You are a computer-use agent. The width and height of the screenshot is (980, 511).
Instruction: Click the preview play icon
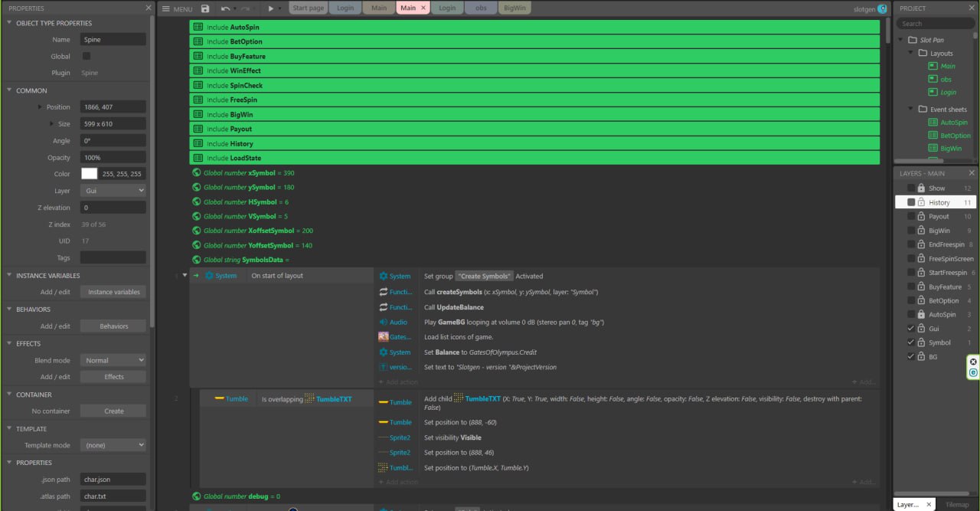[270, 8]
